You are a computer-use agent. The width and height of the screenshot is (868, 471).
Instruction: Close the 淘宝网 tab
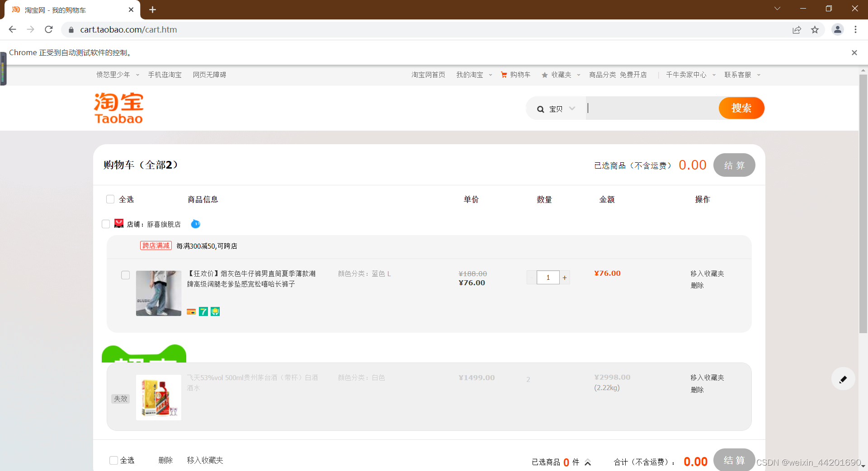click(x=131, y=9)
